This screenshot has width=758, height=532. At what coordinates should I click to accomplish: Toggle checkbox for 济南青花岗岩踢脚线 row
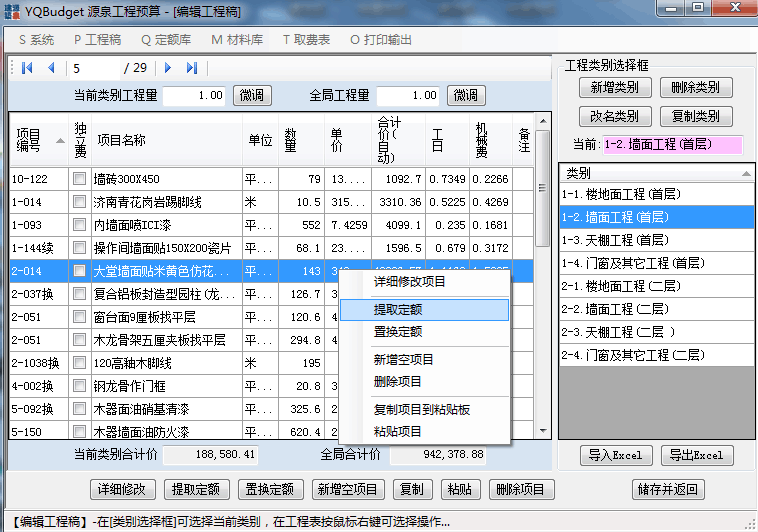(x=79, y=202)
